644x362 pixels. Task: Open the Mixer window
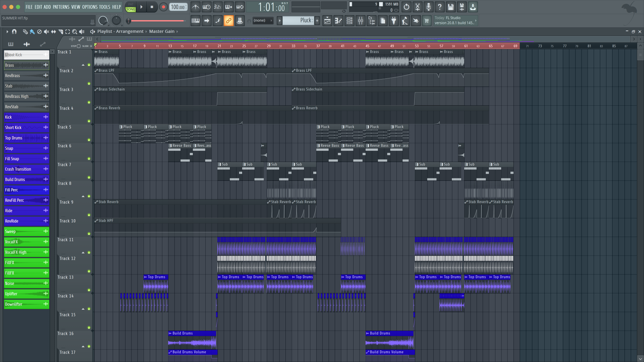(x=361, y=21)
